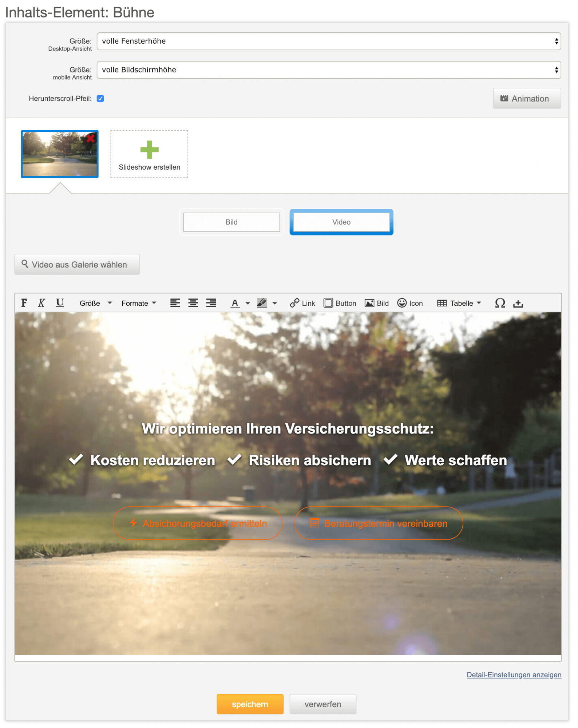Click Slideshow erstellen to add a slide
Image resolution: width=578 pixels, height=728 pixels.
click(149, 154)
